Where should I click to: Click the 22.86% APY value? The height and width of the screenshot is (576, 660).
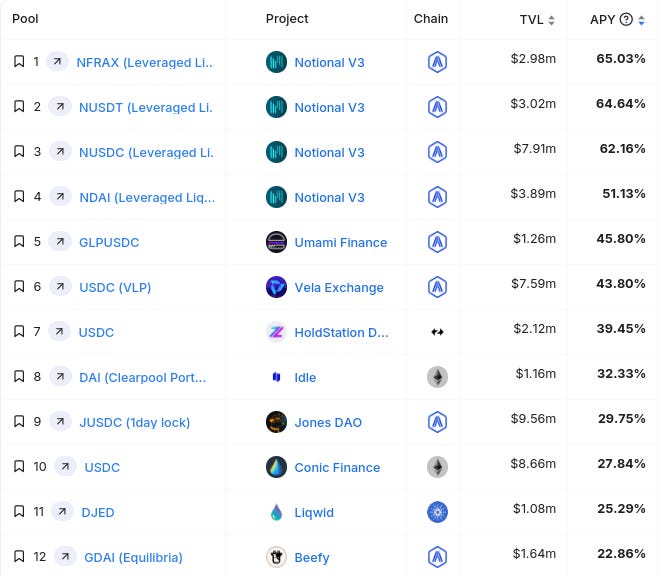[621, 553]
